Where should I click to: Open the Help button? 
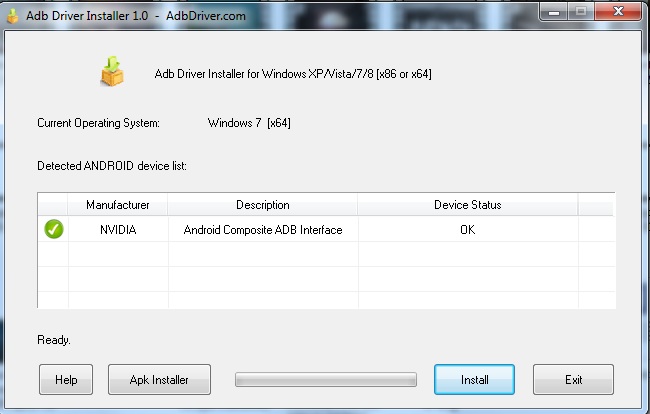click(66, 380)
